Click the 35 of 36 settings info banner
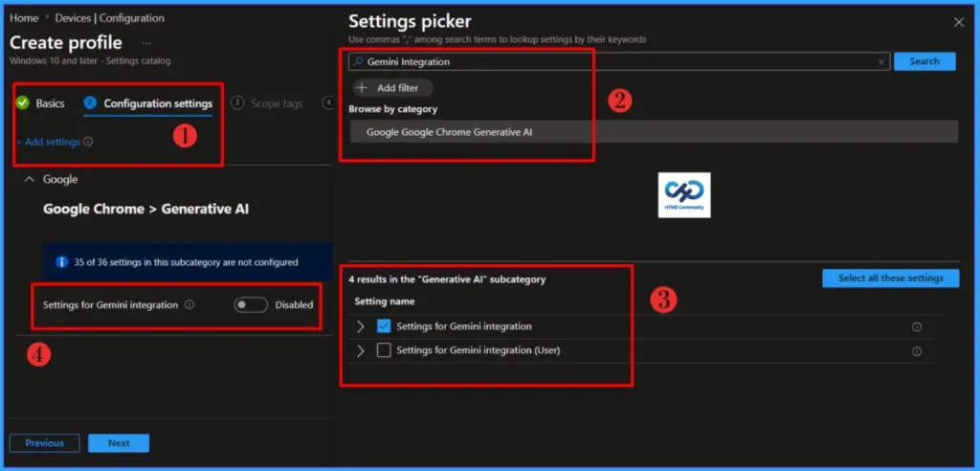The image size is (980, 471). tap(188, 262)
